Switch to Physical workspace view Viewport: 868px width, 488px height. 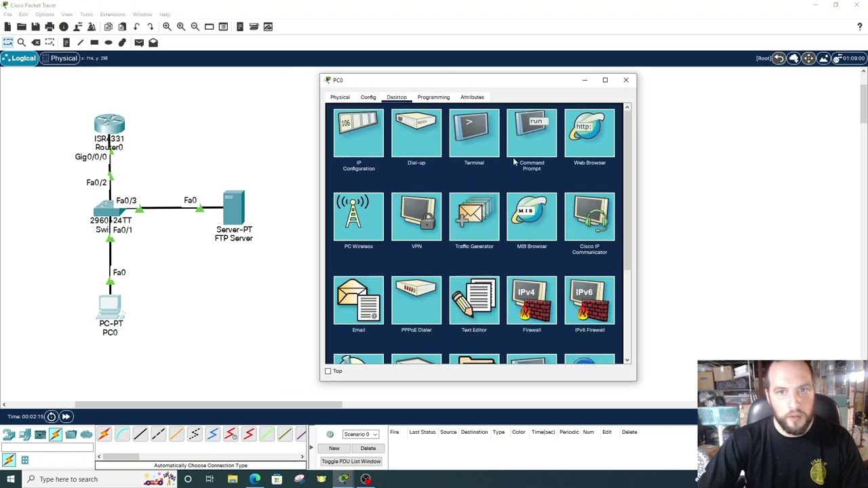[x=60, y=58]
